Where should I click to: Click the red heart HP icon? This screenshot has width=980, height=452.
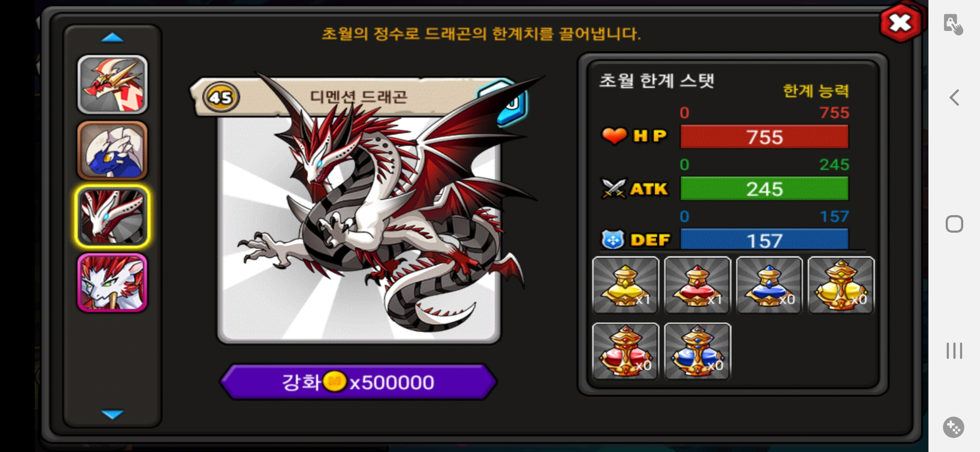click(x=614, y=136)
